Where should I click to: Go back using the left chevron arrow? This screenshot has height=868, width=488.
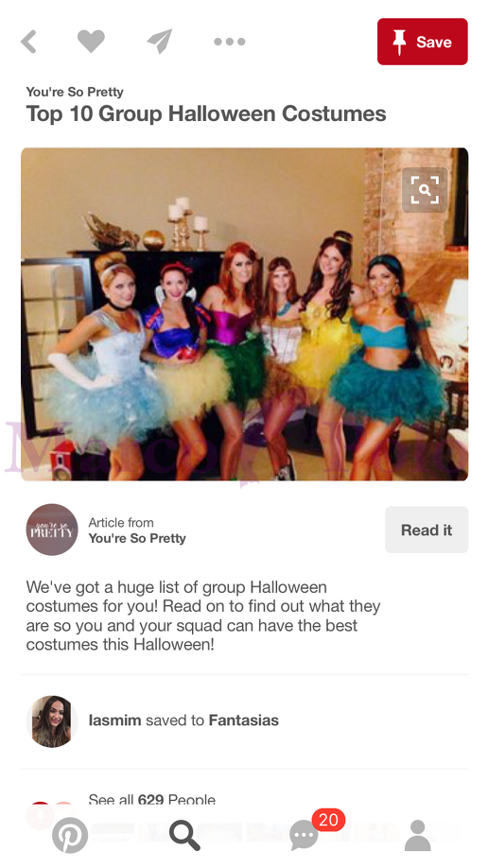tap(28, 42)
